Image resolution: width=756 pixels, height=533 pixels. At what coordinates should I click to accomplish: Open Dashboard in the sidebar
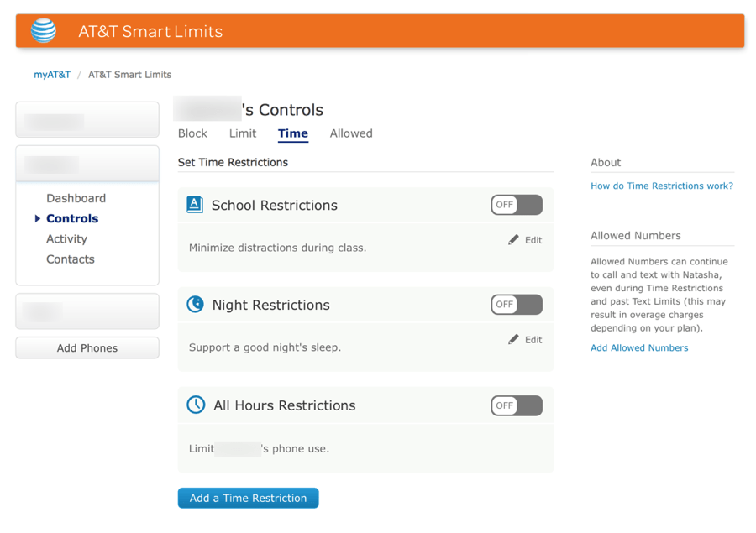[x=76, y=198]
